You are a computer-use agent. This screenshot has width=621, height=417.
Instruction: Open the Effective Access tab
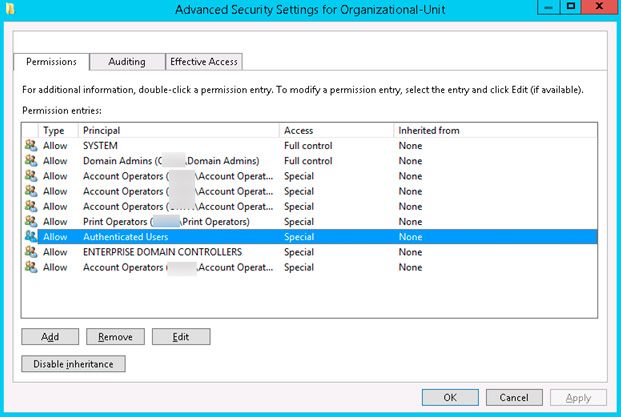(204, 62)
